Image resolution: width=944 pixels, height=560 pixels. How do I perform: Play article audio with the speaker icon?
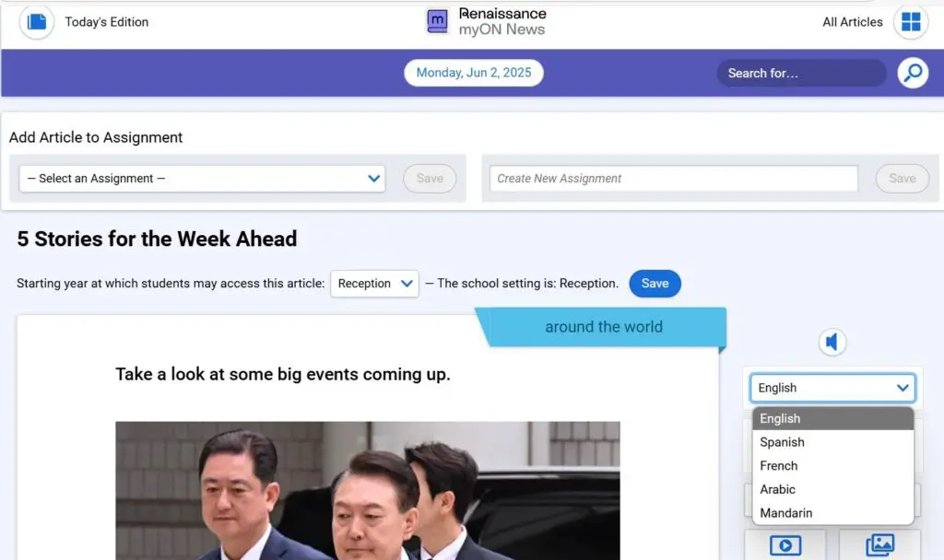(832, 343)
